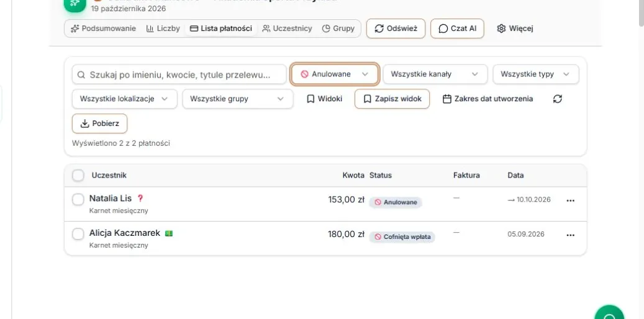Click the cash icon next to Alicja Kaczmarek
Viewport: 644px width, 319px height.
(169, 233)
